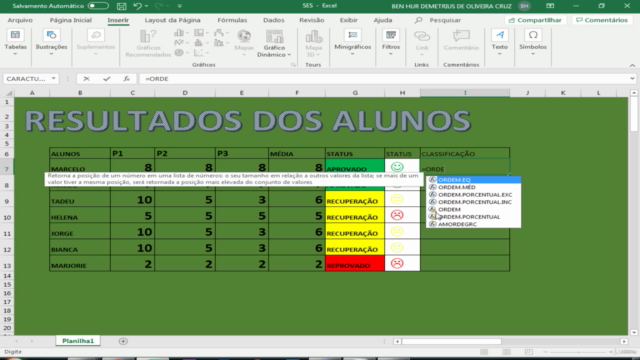Click the APROVADO status cell in Marcelo's row
640x360 pixels.
point(355,167)
